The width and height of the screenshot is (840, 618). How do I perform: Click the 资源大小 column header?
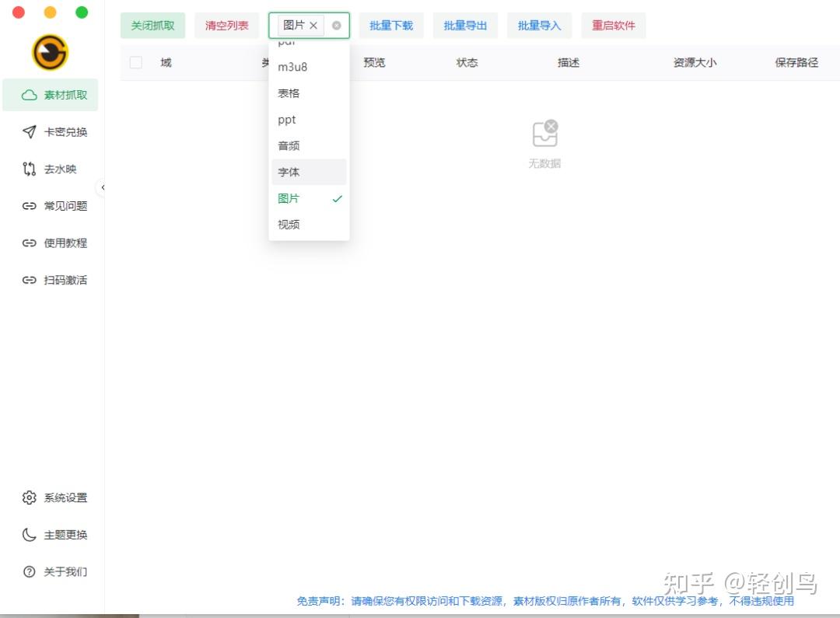(695, 63)
